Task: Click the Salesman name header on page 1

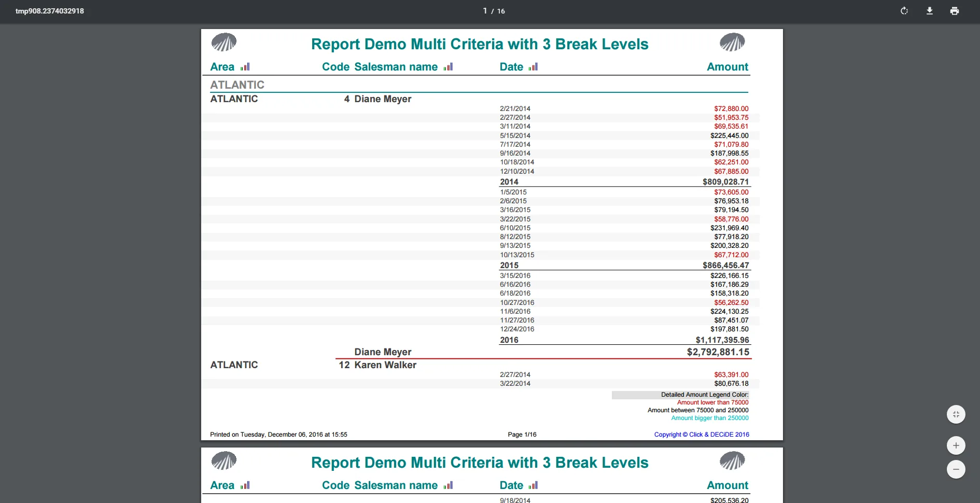Action: point(396,67)
